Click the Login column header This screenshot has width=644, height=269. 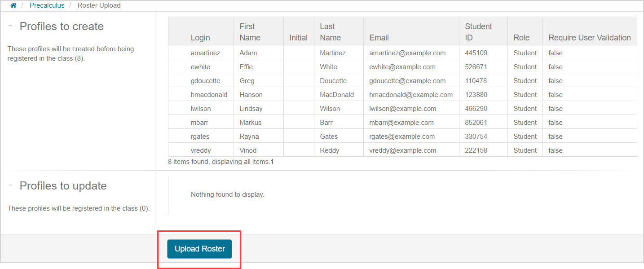pyautogui.click(x=200, y=38)
